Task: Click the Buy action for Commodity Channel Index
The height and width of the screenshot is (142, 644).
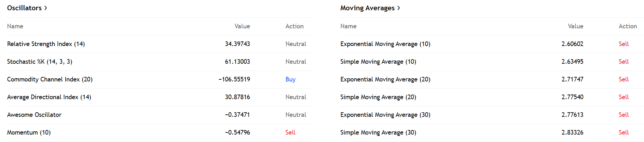Action: pos(290,79)
